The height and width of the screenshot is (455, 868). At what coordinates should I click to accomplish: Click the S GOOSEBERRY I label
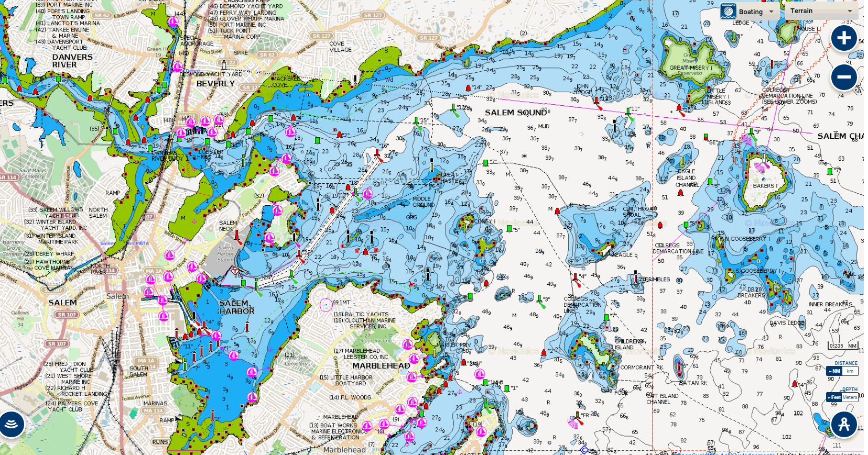[755, 271]
